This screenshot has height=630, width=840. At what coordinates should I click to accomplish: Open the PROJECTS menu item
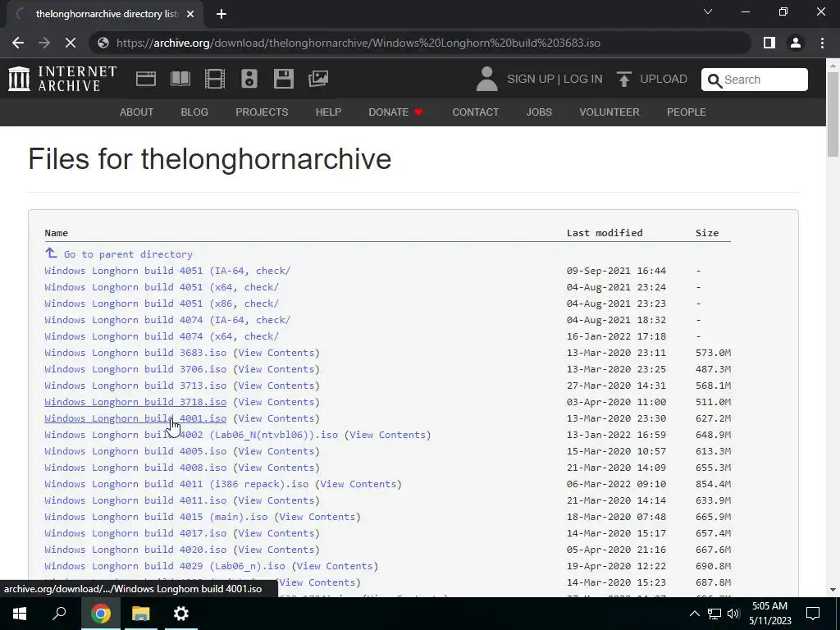coord(262,112)
